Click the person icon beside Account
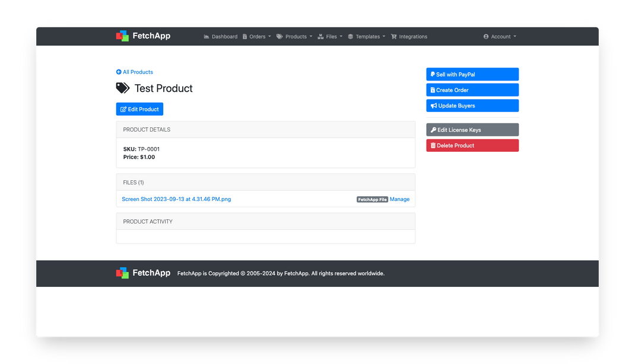Screen dimensions: 635x364 [x=487, y=36]
